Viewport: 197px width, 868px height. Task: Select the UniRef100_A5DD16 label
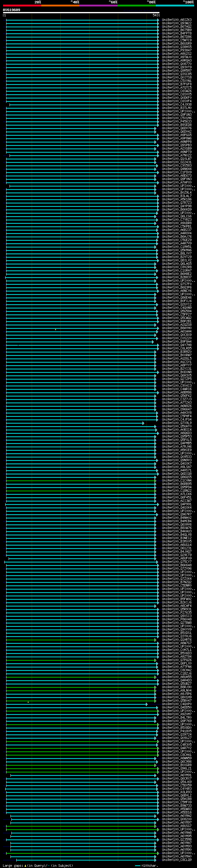point(177,812)
